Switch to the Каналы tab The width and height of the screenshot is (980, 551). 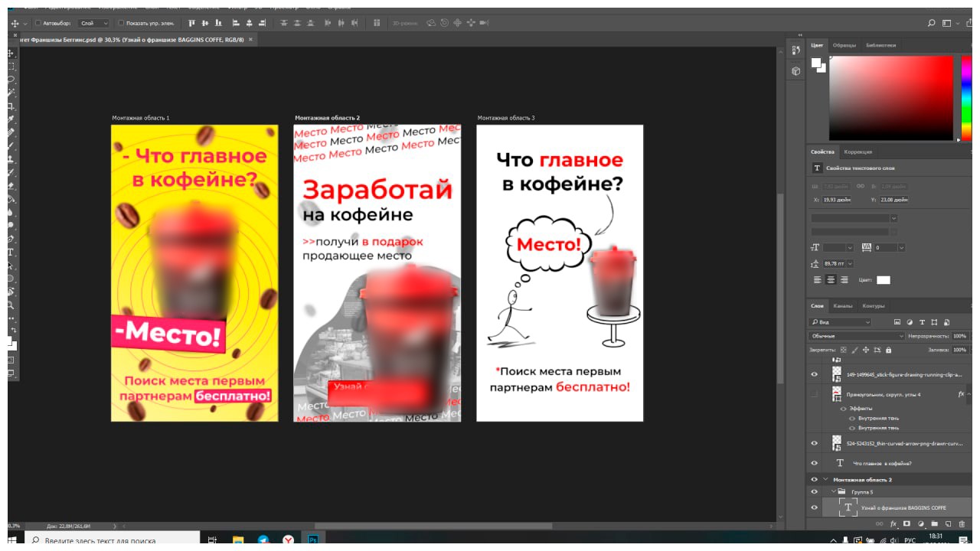click(842, 306)
